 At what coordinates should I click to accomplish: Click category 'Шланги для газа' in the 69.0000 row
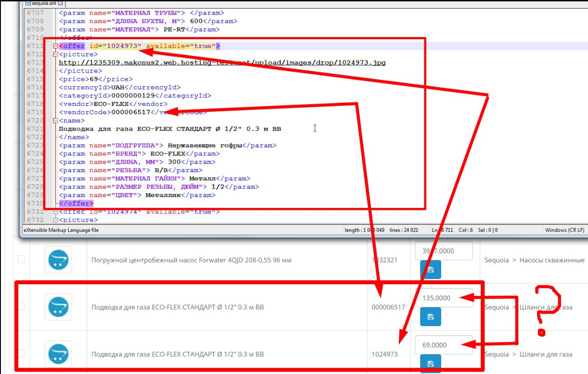546,354
